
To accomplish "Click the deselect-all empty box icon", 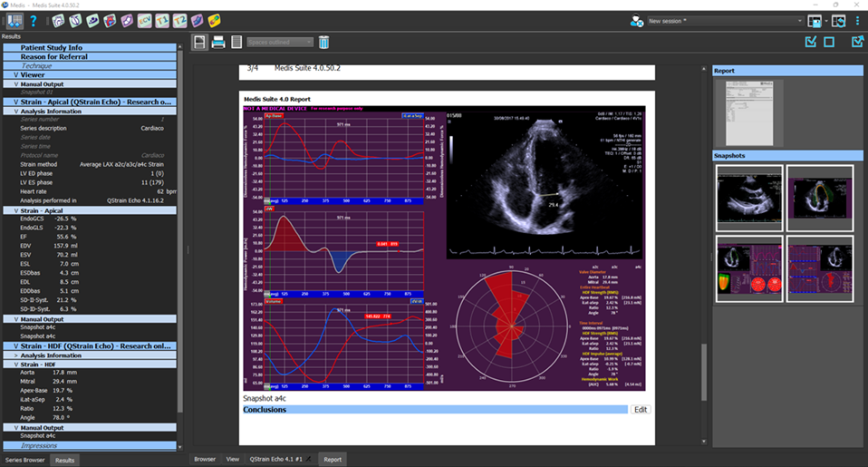I will [829, 42].
